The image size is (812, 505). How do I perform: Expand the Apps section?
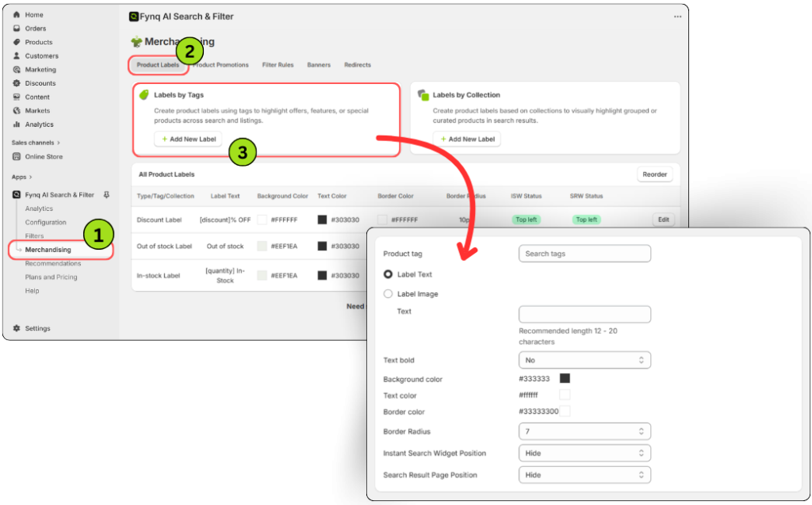pyautogui.click(x=21, y=177)
